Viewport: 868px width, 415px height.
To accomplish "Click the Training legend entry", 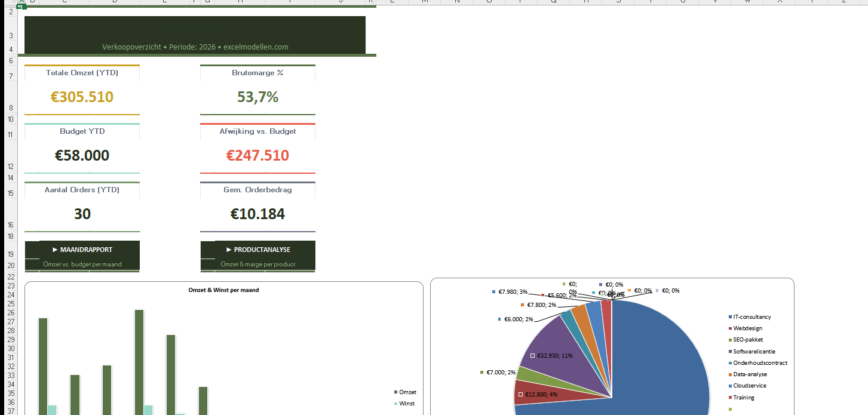I will 743,397.
